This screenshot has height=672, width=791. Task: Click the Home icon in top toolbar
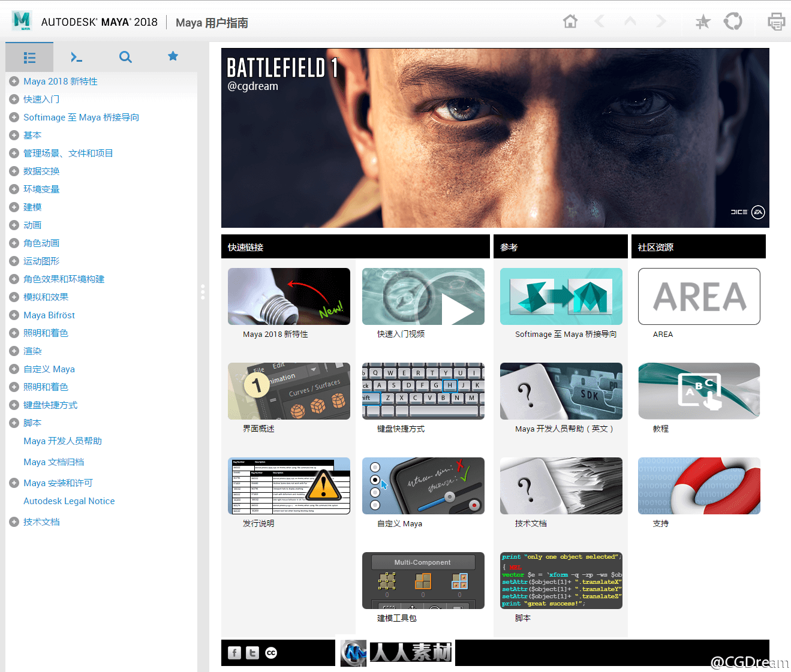tap(570, 22)
